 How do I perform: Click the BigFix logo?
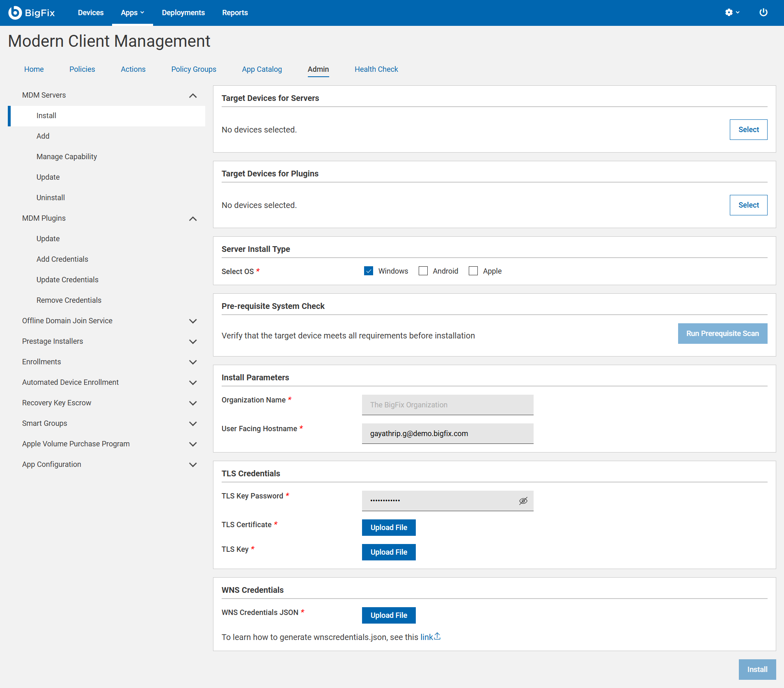click(32, 12)
